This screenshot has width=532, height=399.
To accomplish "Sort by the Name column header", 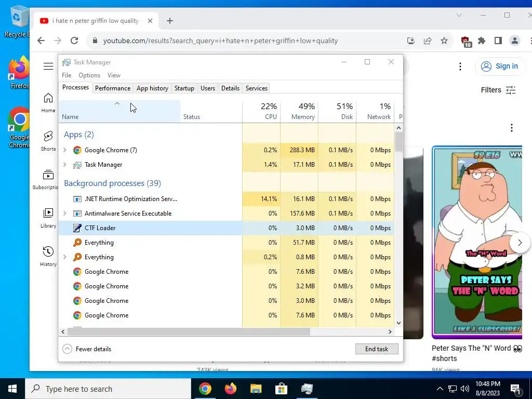I will pos(119,111).
